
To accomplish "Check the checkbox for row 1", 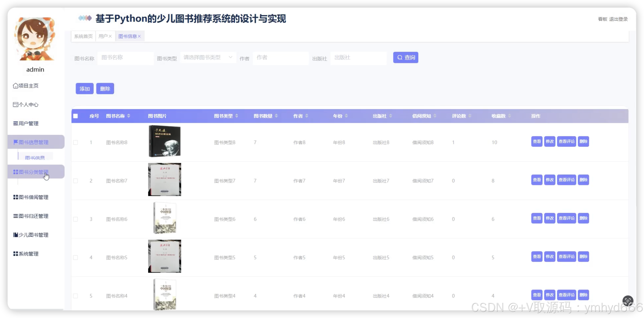I will (x=75, y=143).
